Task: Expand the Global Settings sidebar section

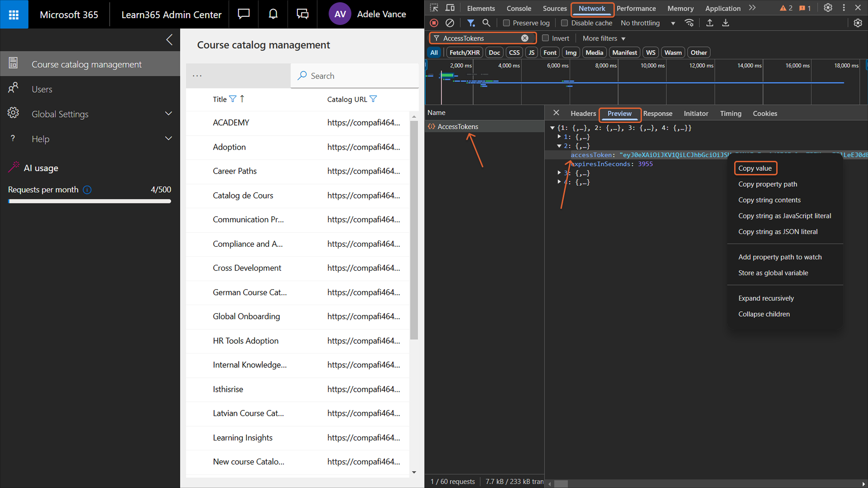Action: [168, 114]
